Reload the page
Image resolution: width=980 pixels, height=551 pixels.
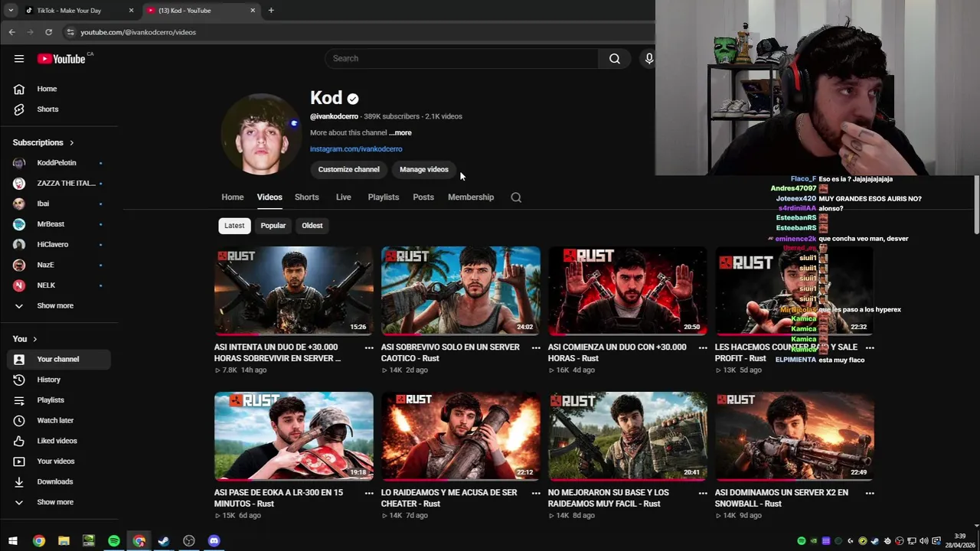(48, 32)
